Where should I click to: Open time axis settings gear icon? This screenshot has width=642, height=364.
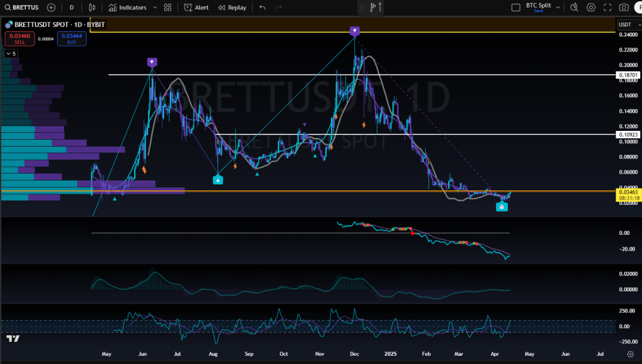pos(631,354)
